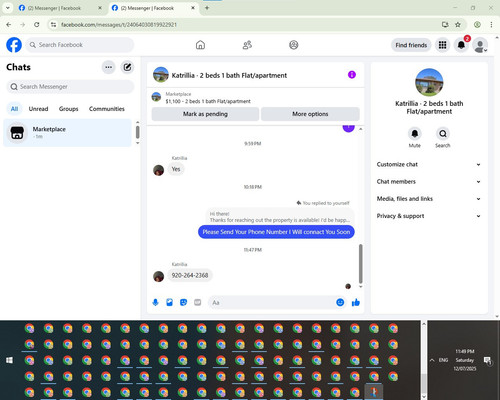Open the Windows notification center icon
The width and height of the screenshot is (500, 400).
click(487, 360)
